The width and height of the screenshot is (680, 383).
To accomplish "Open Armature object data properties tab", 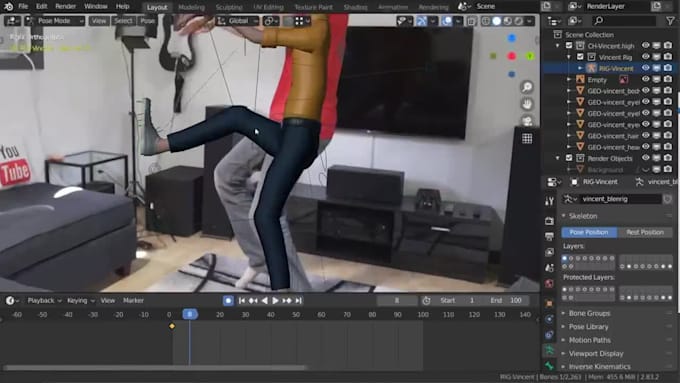I will (549, 350).
